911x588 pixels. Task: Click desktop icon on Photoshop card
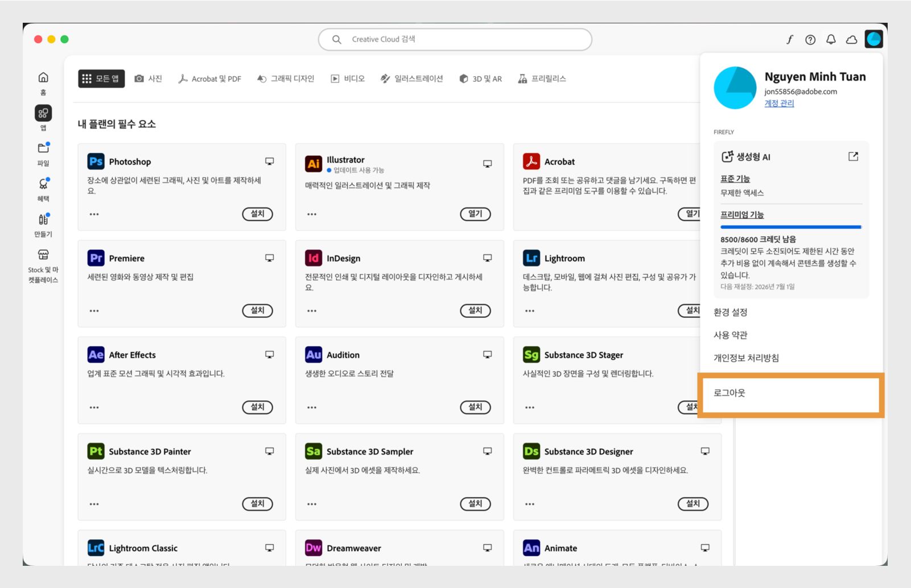coord(270,162)
